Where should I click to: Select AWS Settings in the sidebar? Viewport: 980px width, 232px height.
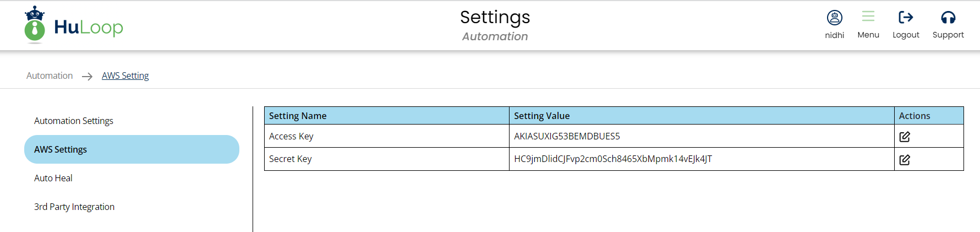[x=61, y=149]
